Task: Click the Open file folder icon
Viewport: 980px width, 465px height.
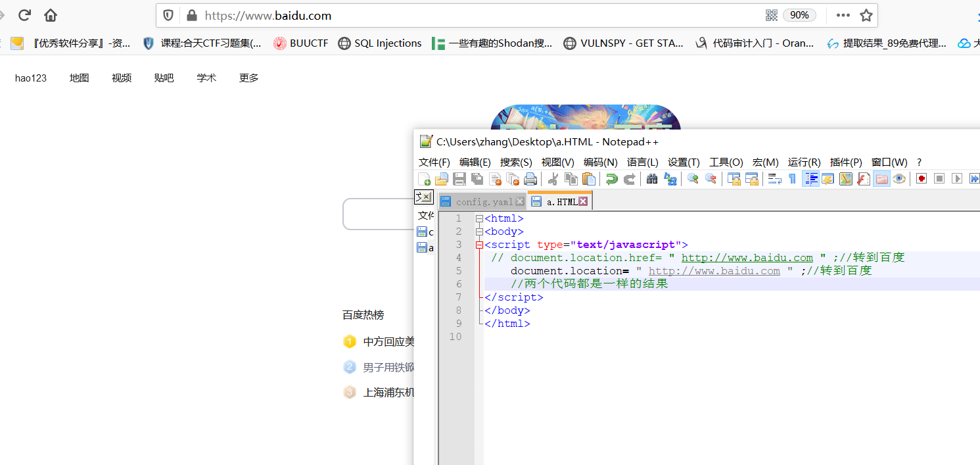Action: (442, 179)
